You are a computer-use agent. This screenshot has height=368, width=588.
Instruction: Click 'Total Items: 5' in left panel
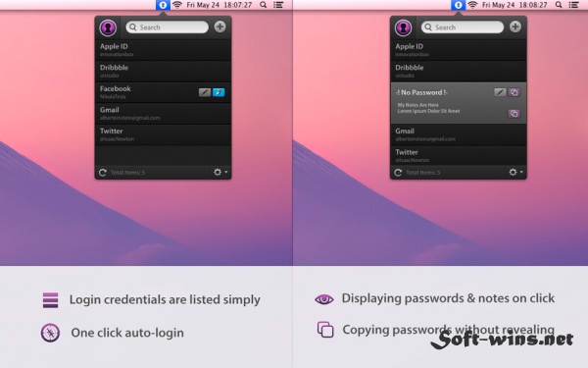coord(127,173)
